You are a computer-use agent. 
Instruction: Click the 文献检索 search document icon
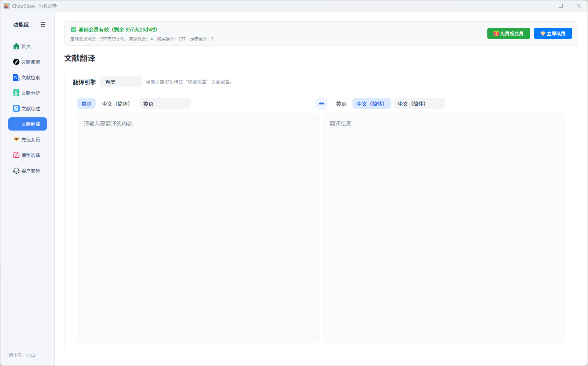point(16,78)
